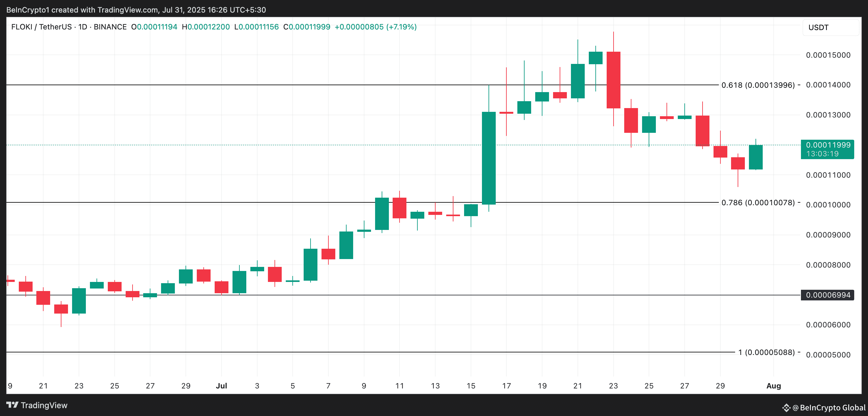Click the 15 July date axis label
This screenshot has height=416, width=868.
(x=471, y=386)
